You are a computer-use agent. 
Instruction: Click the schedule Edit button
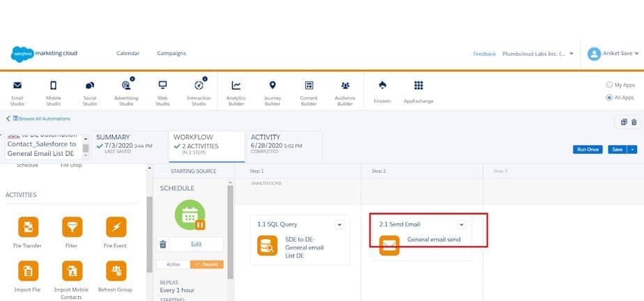(x=197, y=245)
